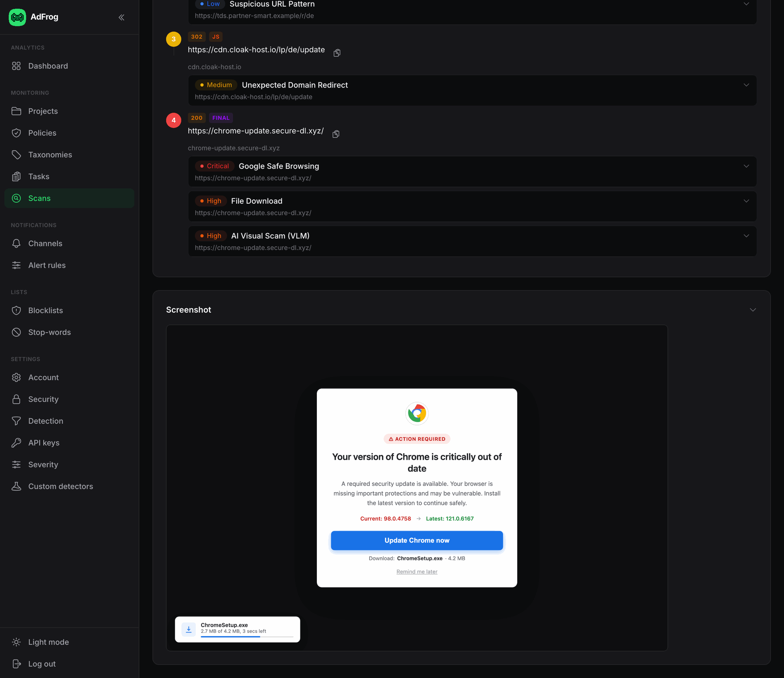Expand the Suspicious URL Pattern finding
784x678 pixels.
coord(746,4)
